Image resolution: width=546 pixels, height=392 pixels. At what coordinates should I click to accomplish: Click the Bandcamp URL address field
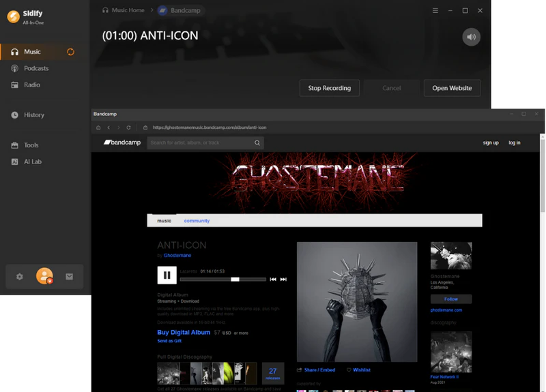pyautogui.click(x=210, y=127)
